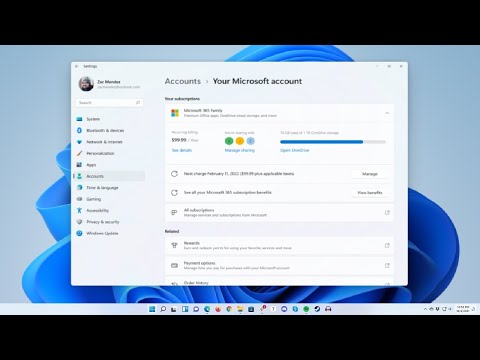The image size is (480, 360).
Task: Open the Payment options row
Action: [x=279, y=265]
